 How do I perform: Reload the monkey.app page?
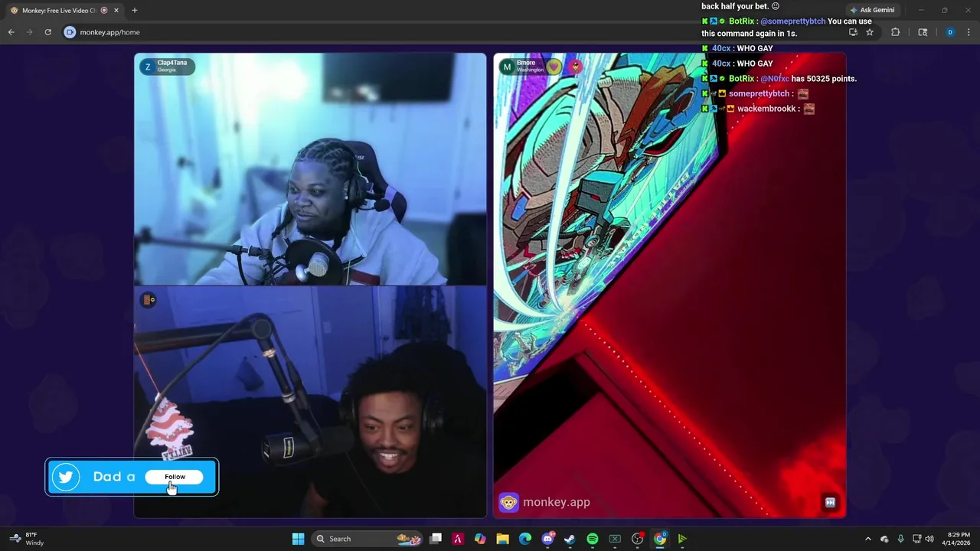(47, 32)
